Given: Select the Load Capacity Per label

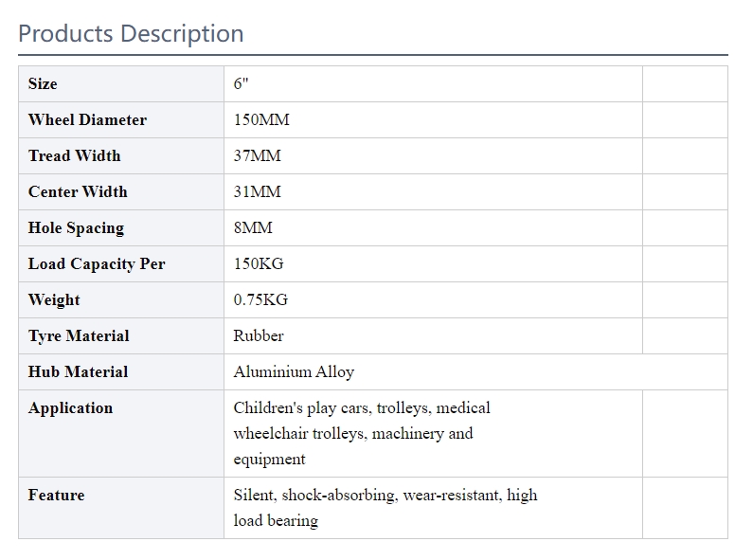Looking at the screenshot, I should coord(97,263).
